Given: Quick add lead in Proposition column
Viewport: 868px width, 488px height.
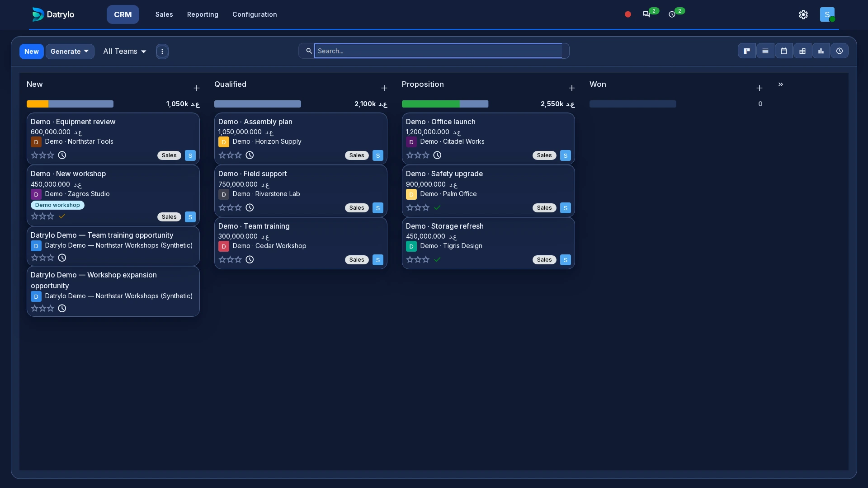Looking at the screenshot, I should point(572,88).
